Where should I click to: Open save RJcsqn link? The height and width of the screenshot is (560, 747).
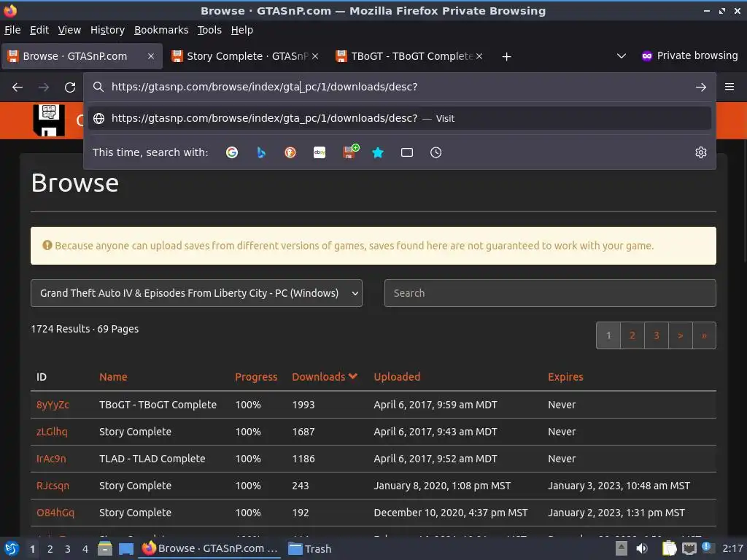pos(53,486)
